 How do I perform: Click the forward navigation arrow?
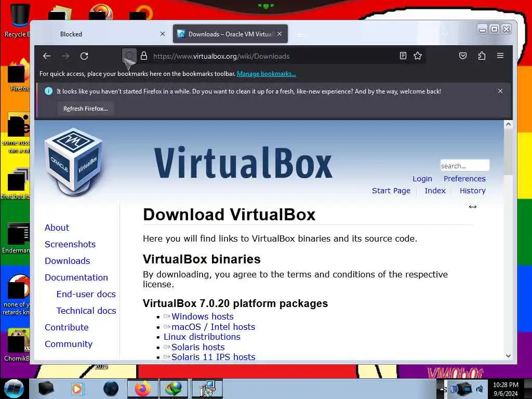click(x=65, y=56)
